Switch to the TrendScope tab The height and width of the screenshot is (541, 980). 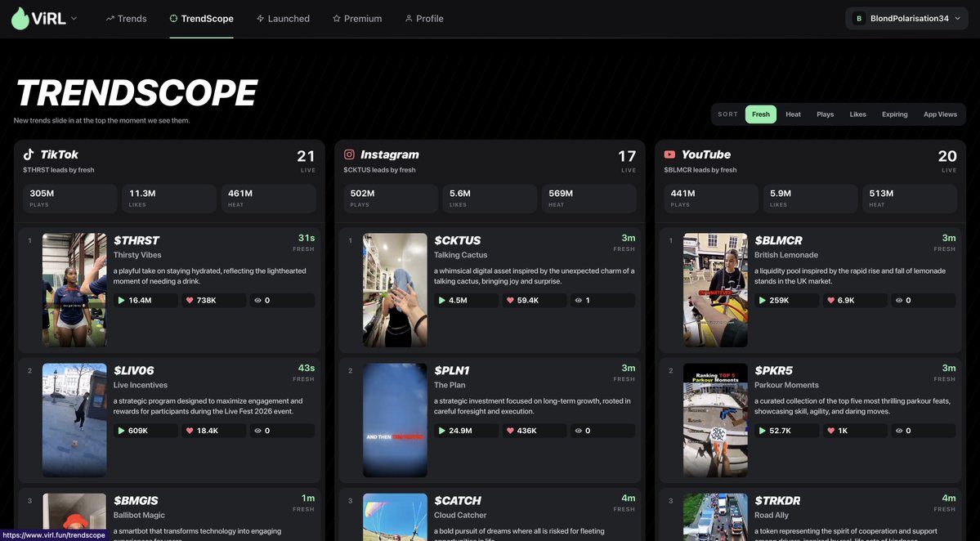click(201, 19)
